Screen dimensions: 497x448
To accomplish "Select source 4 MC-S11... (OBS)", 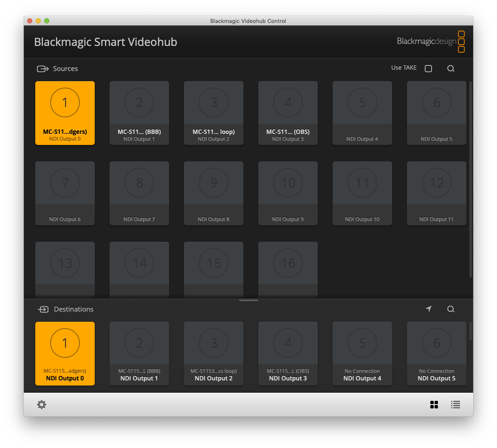I will click(288, 113).
